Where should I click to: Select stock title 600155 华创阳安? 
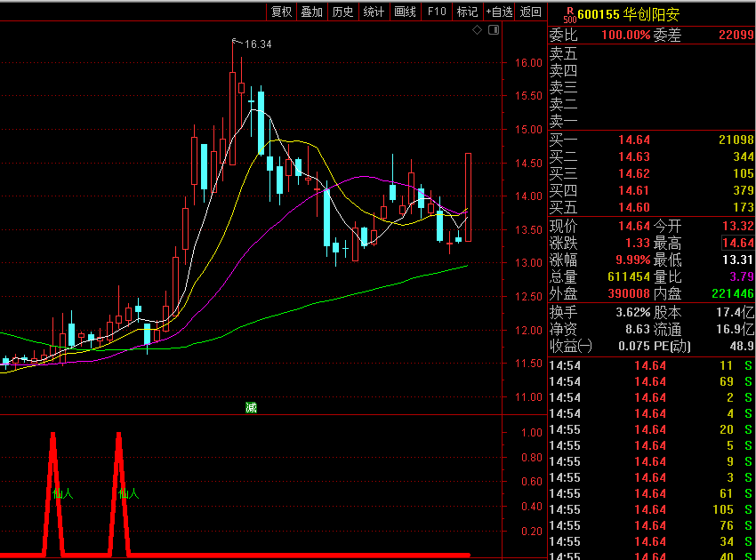tap(629, 14)
